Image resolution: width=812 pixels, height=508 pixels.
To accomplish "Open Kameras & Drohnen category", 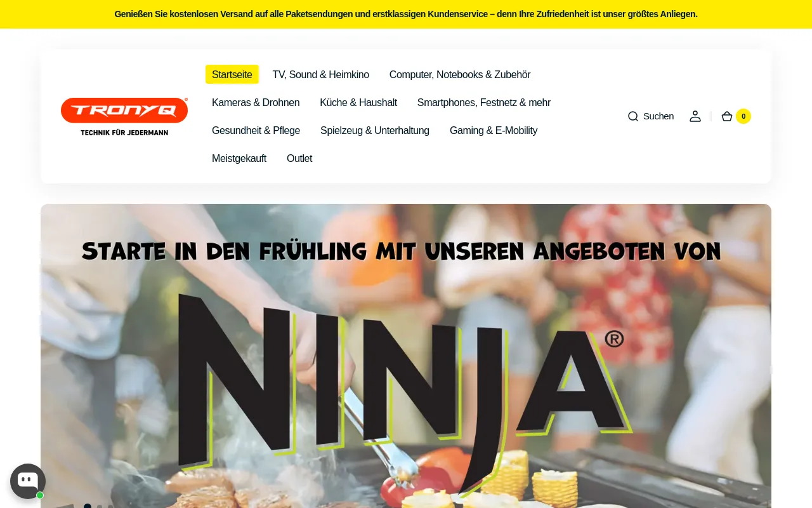I will coord(256,102).
